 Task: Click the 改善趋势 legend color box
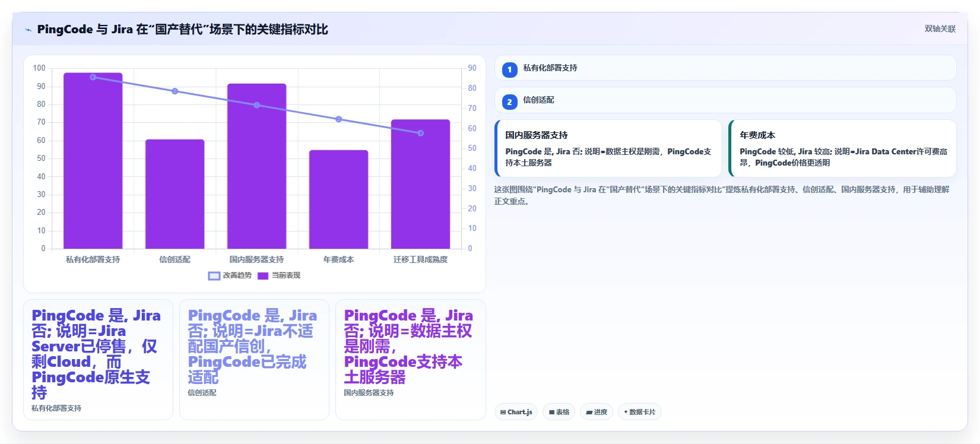(x=214, y=275)
